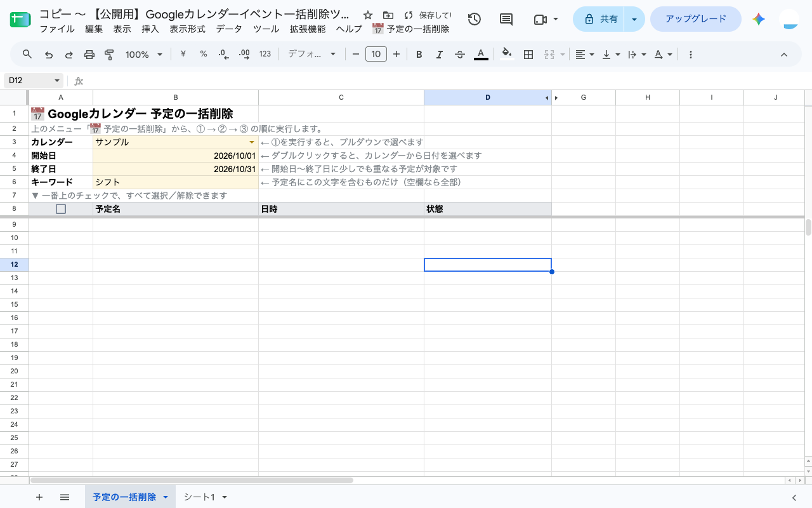The height and width of the screenshot is (508, 812).
Task: Activate the paint format tool
Action: [x=109, y=55]
